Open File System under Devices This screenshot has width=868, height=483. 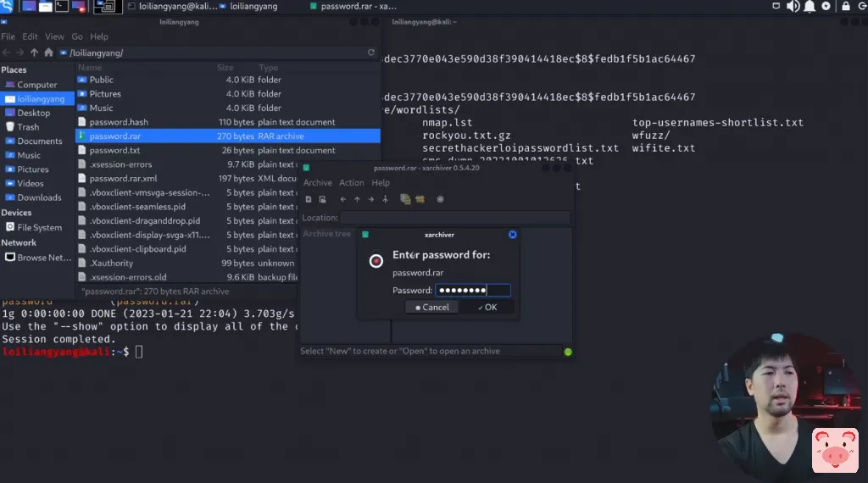[x=36, y=227]
